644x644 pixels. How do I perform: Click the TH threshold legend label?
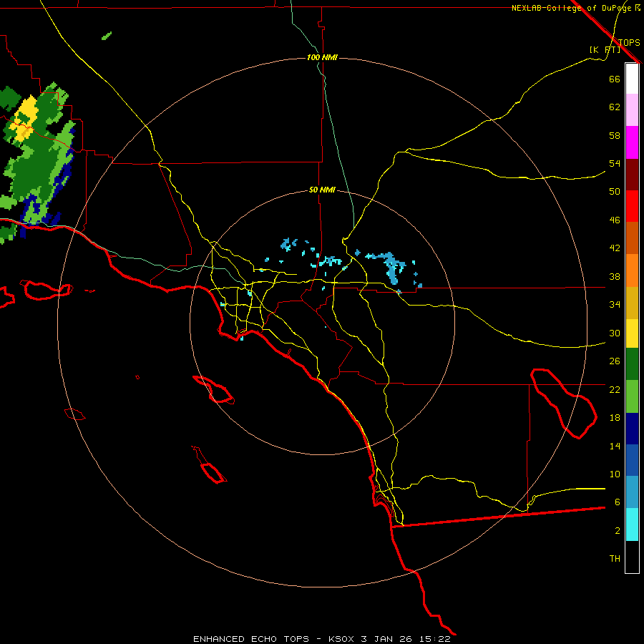pyautogui.click(x=615, y=559)
